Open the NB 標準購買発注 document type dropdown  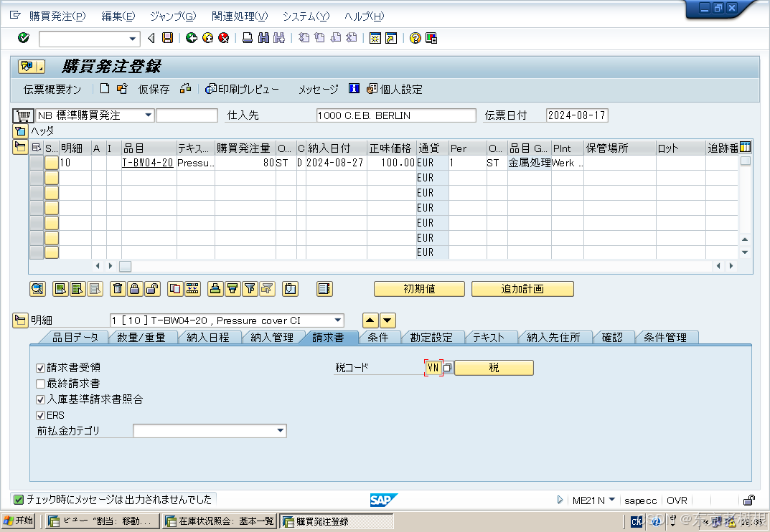[148, 115]
